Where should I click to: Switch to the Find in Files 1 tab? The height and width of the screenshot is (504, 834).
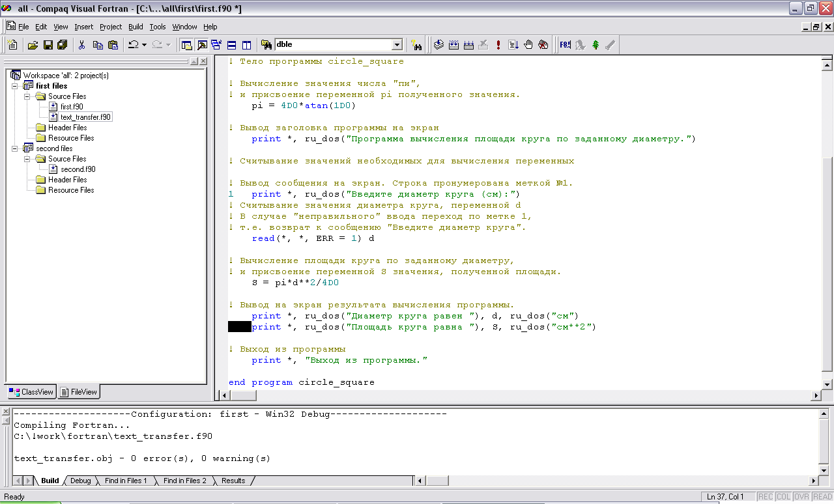click(126, 481)
